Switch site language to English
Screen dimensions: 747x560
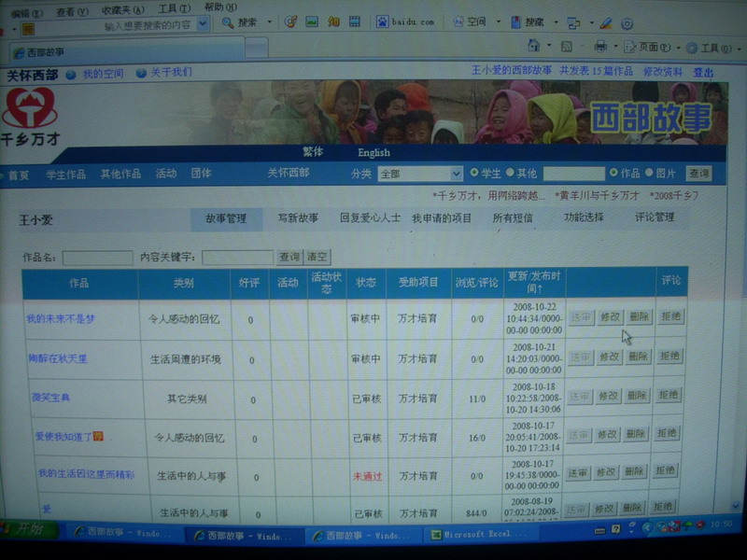tap(373, 153)
